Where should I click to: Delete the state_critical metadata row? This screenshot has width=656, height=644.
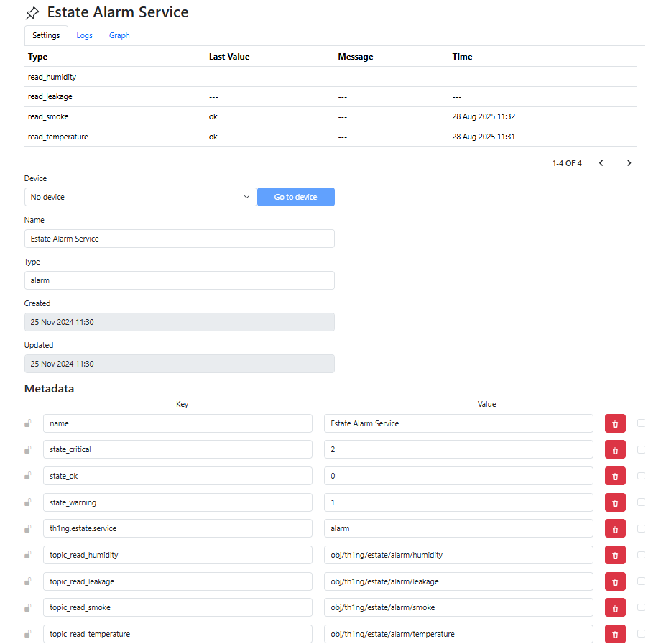[615, 450]
